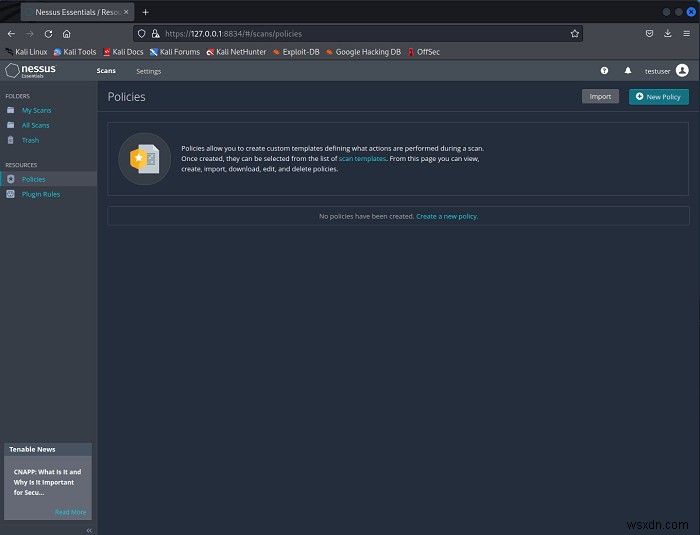Click the testuser avatar icon
The height and width of the screenshot is (535, 700).
[x=682, y=71]
